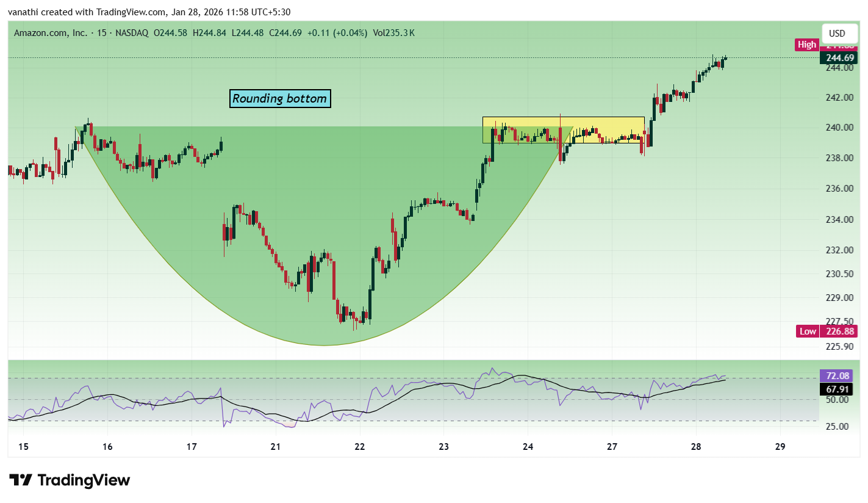This screenshot has width=868, height=503.
Task: Click the change value "+0.11 (+0.04%)"
Action: click(336, 33)
